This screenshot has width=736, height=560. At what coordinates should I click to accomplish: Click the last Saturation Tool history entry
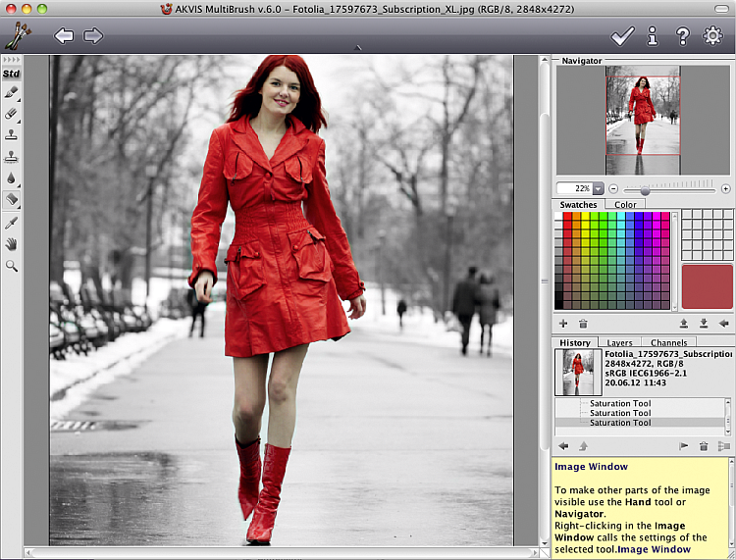click(620, 423)
